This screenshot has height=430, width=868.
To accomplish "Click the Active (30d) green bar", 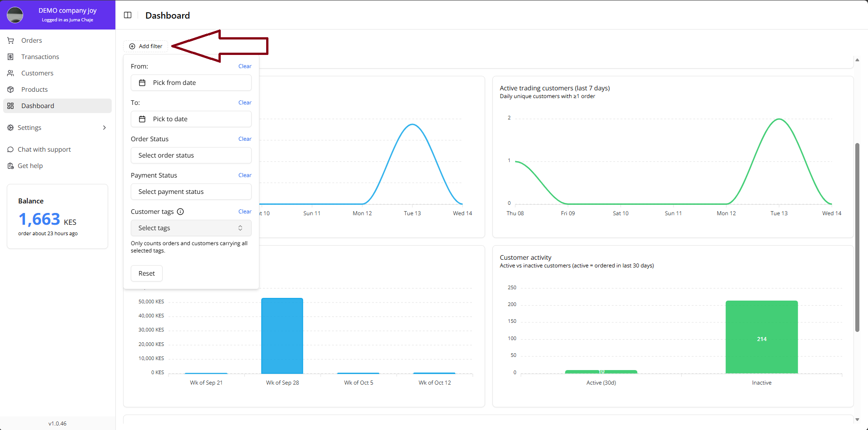I will pos(601,372).
